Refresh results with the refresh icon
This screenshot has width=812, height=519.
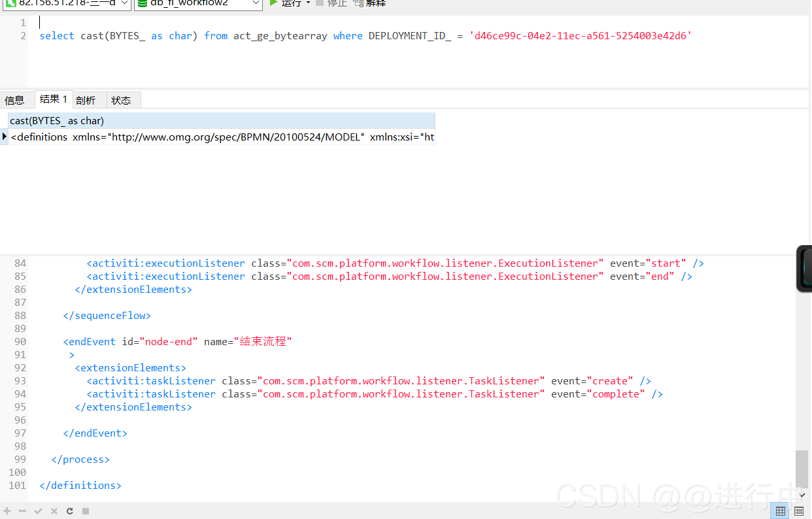[69, 511]
